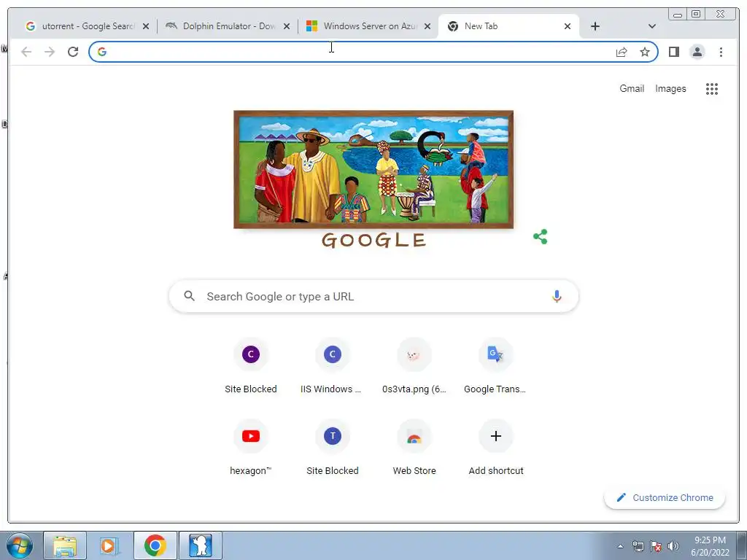Image resolution: width=747 pixels, height=560 pixels.
Task: Go forward using the forward arrow
Action: tap(50, 52)
